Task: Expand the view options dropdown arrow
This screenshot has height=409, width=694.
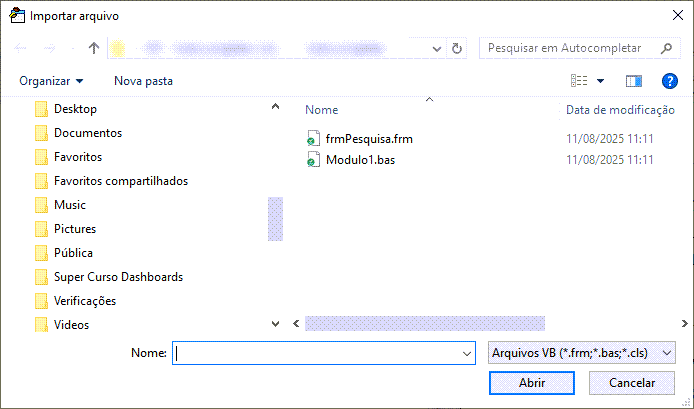Action: coord(600,80)
